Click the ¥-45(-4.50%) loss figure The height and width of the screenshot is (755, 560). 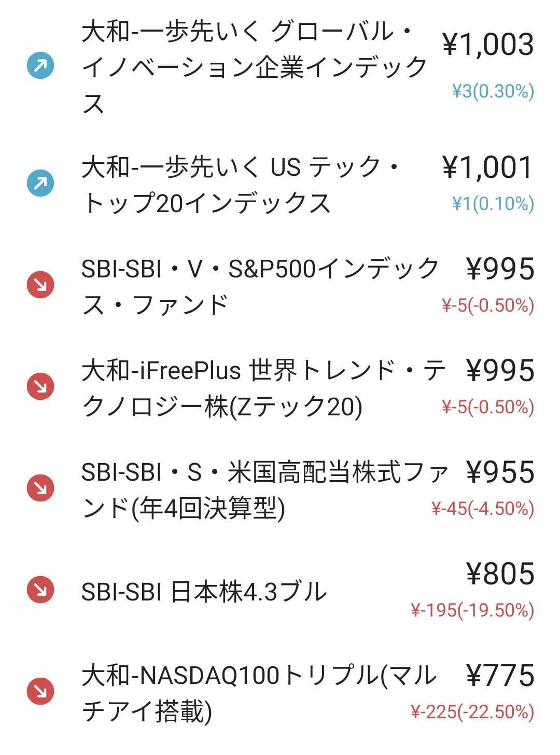[x=482, y=509]
